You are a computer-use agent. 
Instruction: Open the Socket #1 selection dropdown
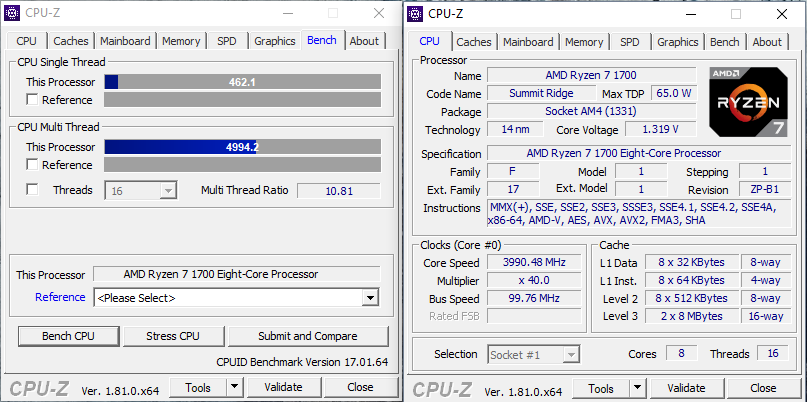coord(533,354)
